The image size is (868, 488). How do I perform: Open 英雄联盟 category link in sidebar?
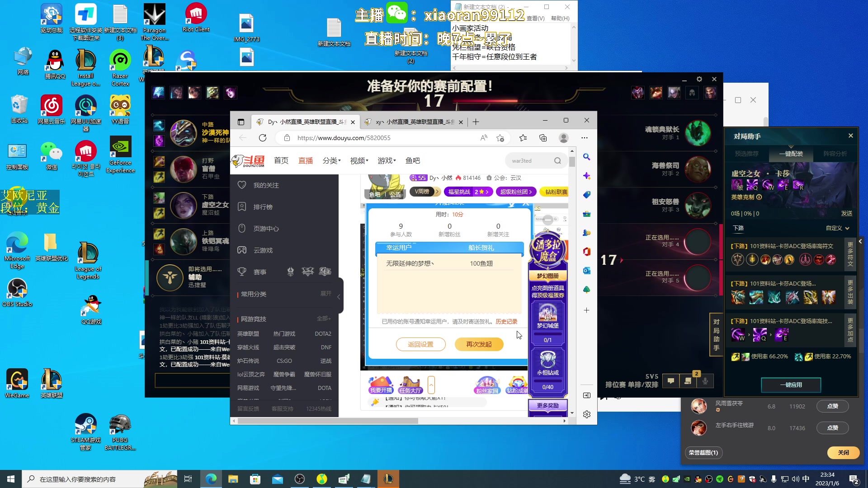(x=248, y=334)
